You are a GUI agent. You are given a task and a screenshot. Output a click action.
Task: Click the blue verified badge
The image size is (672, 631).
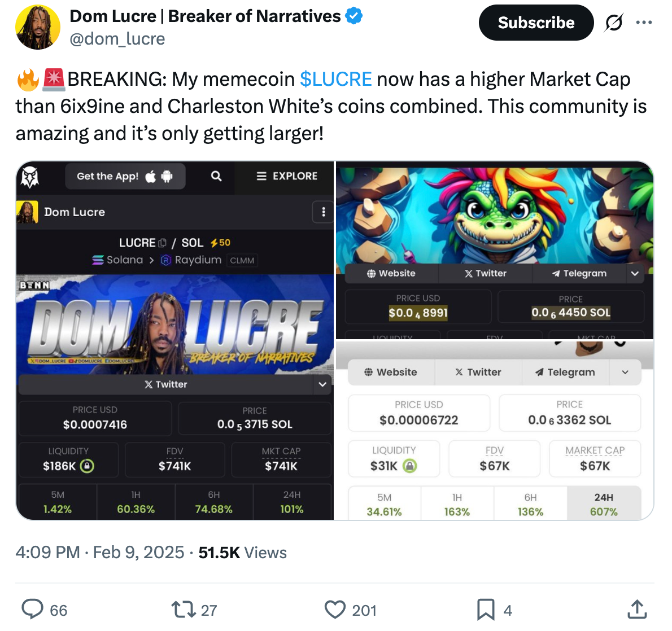pyautogui.click(x=354, y=16)
